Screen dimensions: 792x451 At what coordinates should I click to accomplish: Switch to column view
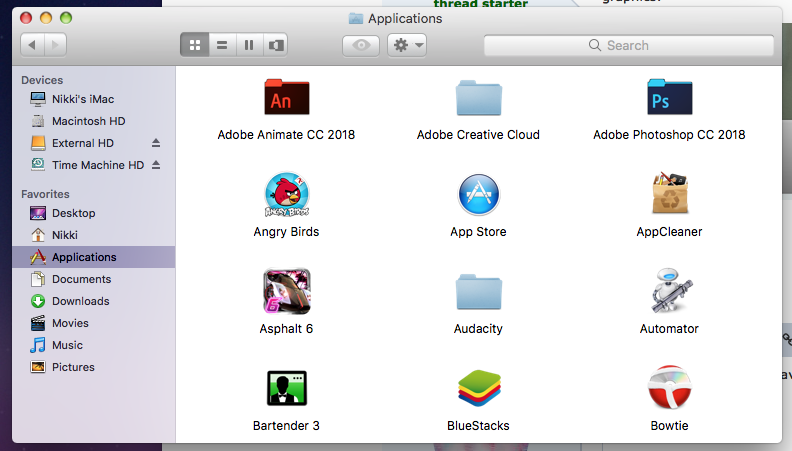[x=249, y=45]
